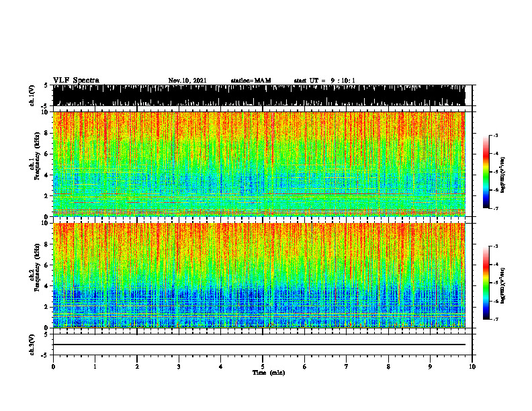Select the 'Nov.10, 2021' date text
The image size is (532, 411).
(x=187, y=81)
